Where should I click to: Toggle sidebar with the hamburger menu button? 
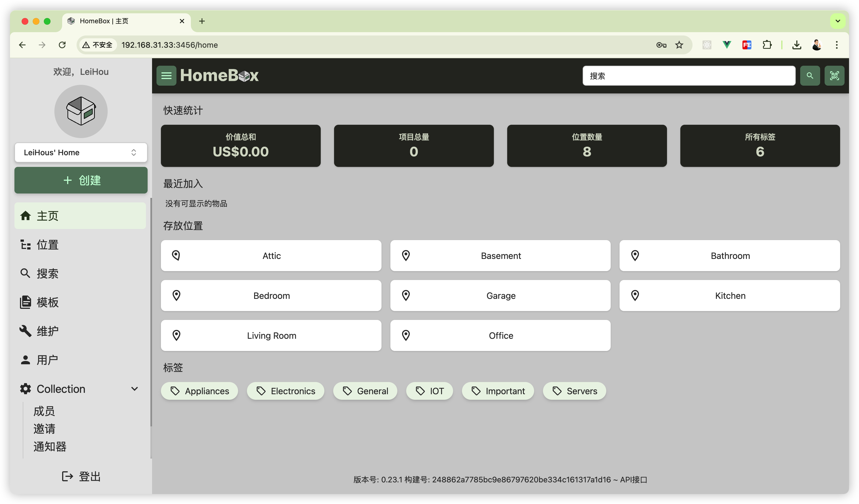[x=166, y=76]
